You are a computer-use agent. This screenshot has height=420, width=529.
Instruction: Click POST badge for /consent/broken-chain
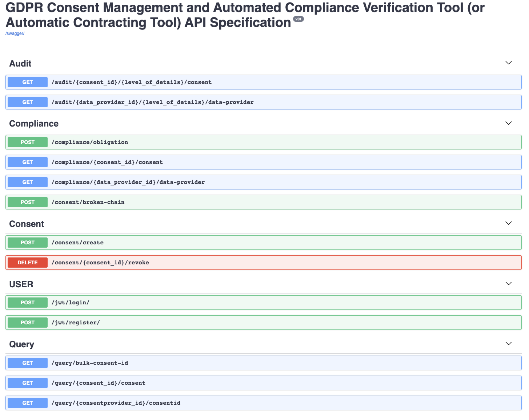pos(28,202)
